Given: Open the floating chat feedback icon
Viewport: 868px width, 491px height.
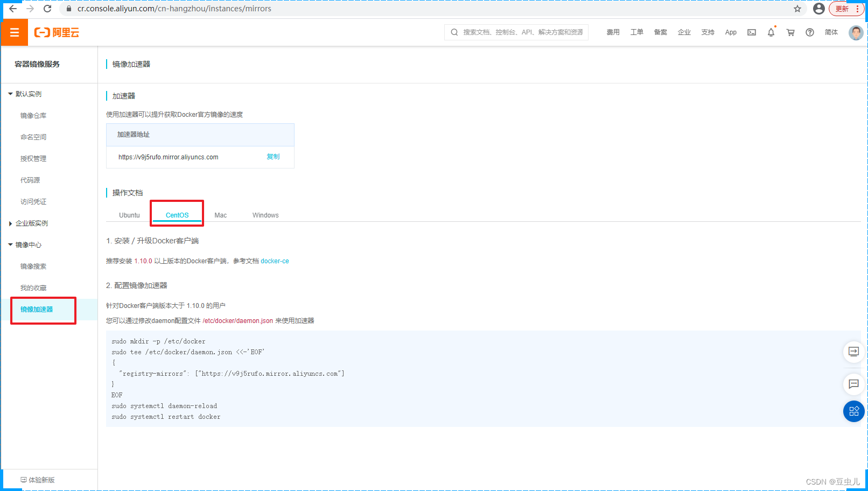Looking at the screenshot, I should click(853, 384).
